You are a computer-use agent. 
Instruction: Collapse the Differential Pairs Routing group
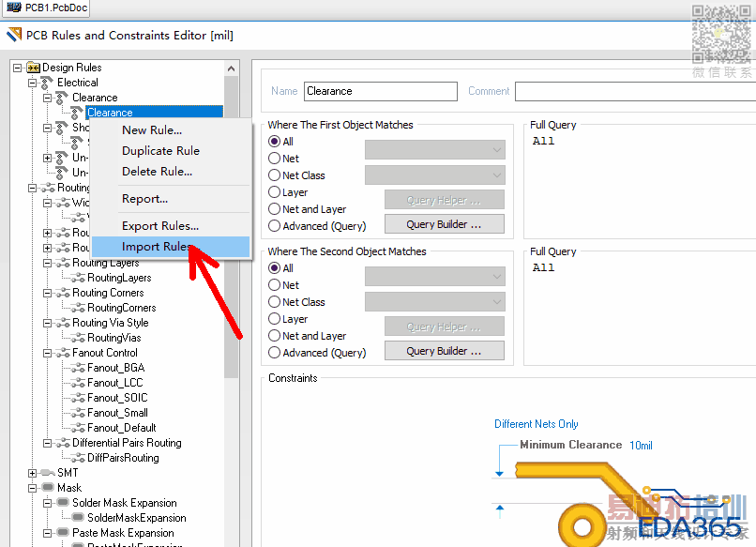[x=47, y=443]
